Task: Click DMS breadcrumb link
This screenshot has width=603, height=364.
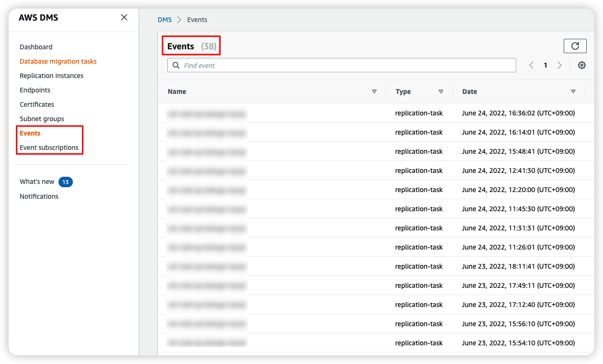Action: 164,20
